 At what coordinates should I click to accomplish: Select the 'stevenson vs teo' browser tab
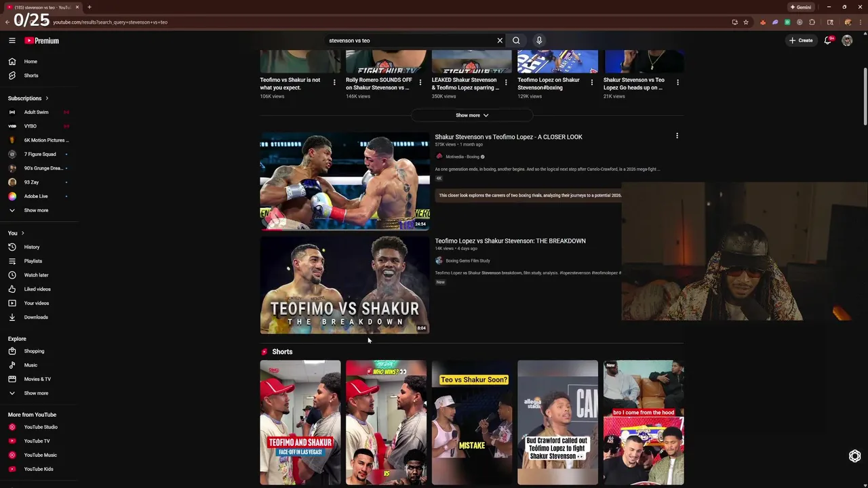(x=42, y=7)
